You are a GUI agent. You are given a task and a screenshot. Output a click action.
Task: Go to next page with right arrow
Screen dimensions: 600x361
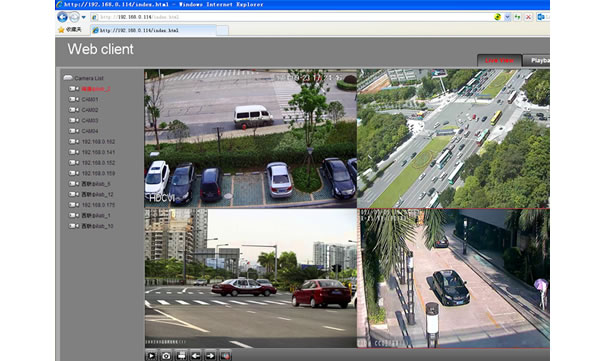pyautogui.click(x=210, y=356)
